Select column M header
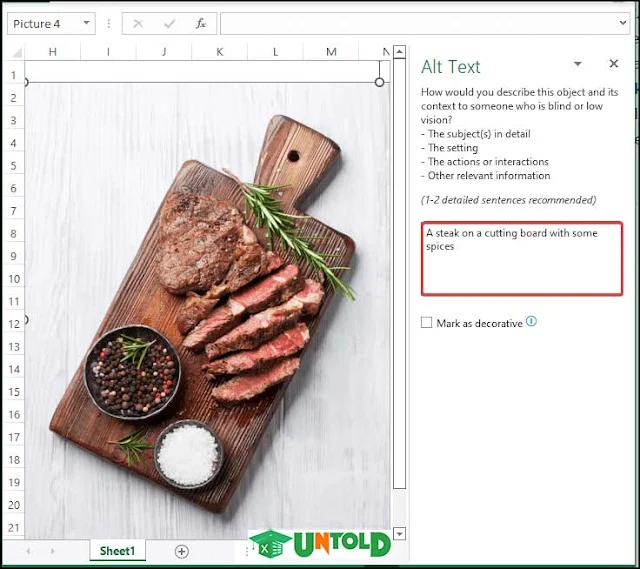 pos(331,52)
